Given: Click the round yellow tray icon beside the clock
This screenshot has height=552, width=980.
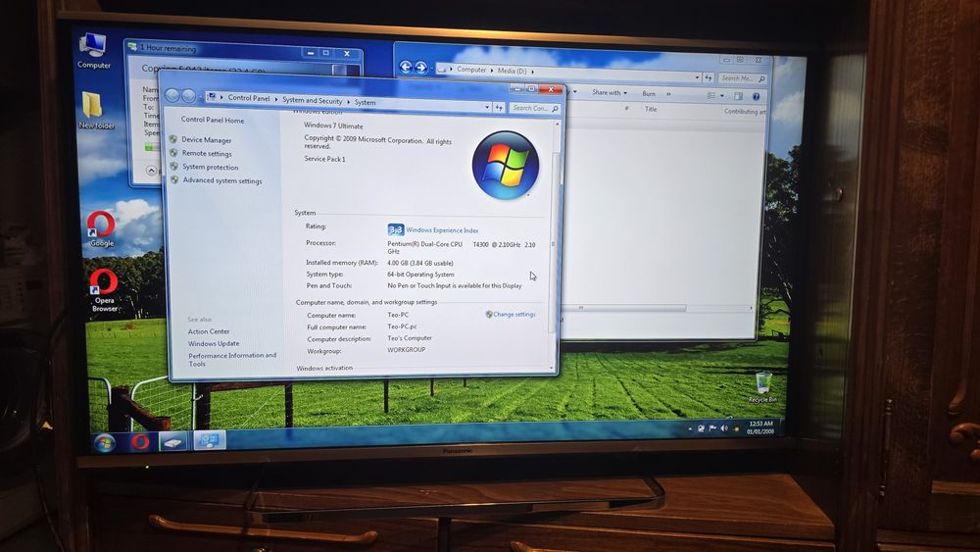Looking at the screenshot, I should [736, 429].
